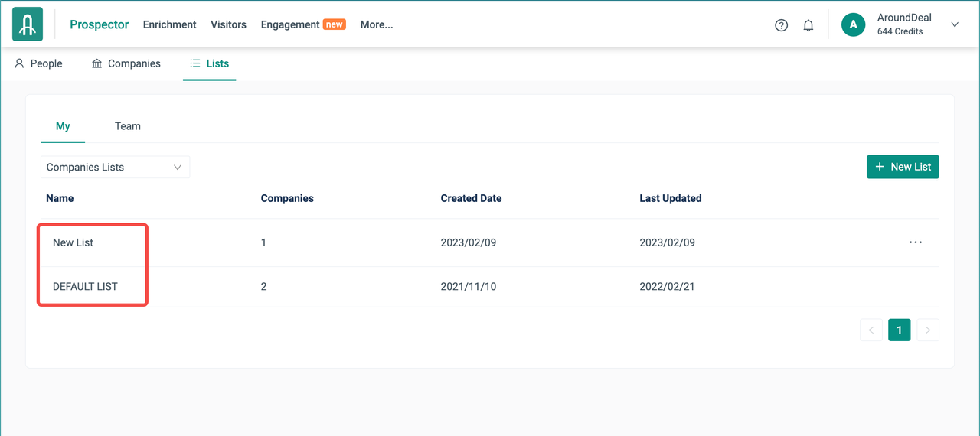Viewport: 980px width, 436px height.
Task: Go to the next page arrow
Action: [x=927, y=330]
